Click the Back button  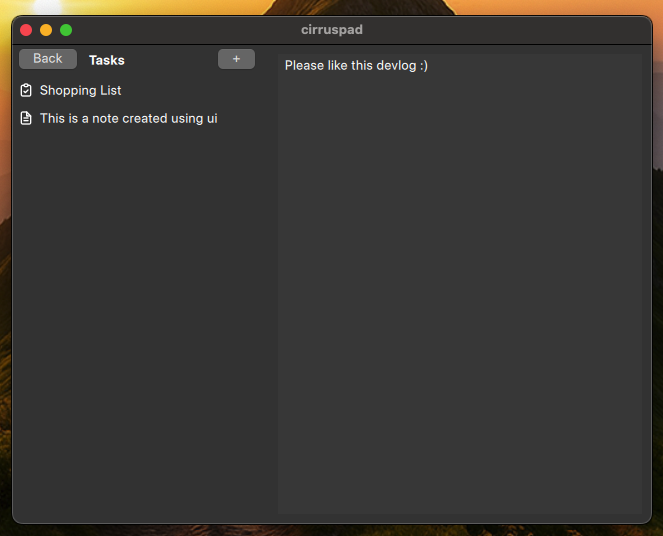point(48,59)
